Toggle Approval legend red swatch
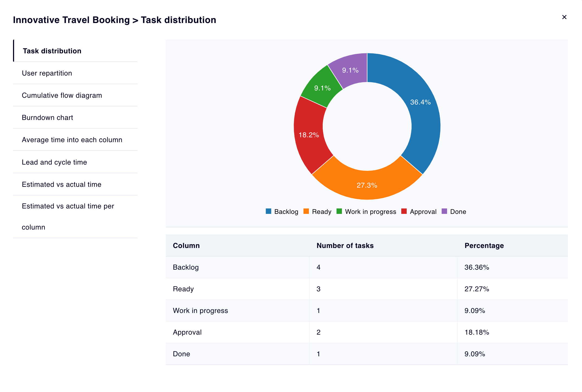582x392 pixels. [x=404, y=211]
